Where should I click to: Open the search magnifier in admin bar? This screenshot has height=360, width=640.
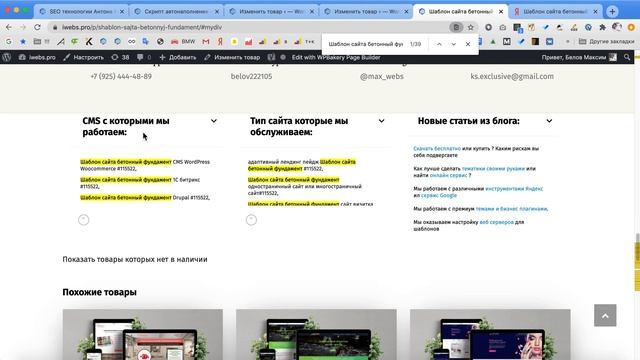click(627, 57)
